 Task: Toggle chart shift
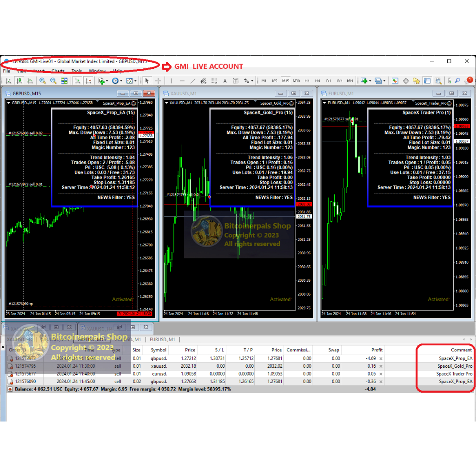point(88,81)
